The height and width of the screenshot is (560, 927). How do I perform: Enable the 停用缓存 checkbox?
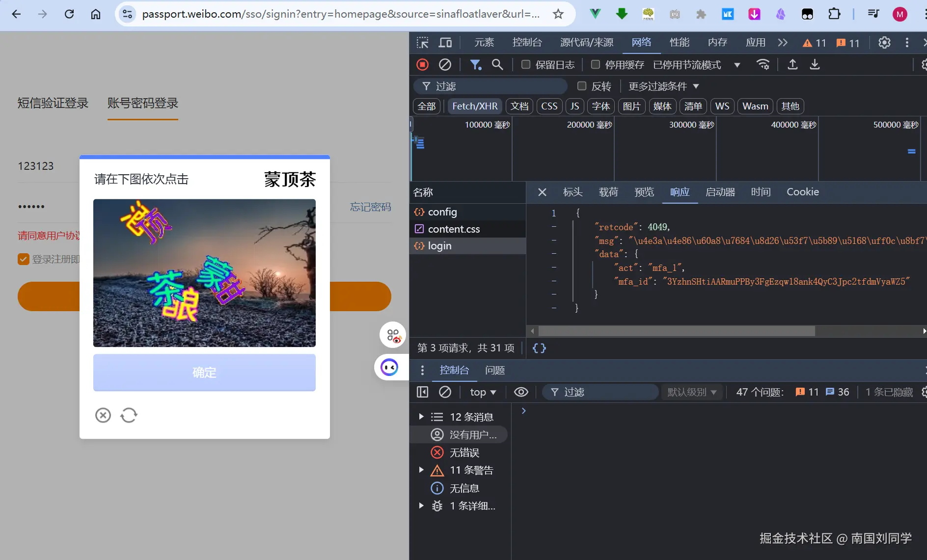point(596,64)
